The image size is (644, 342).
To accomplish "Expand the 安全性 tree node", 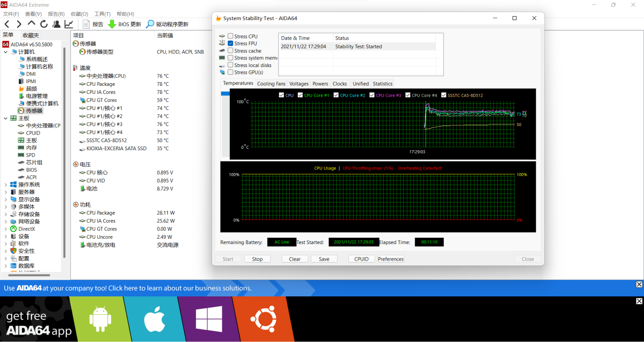I will point(6,251).
